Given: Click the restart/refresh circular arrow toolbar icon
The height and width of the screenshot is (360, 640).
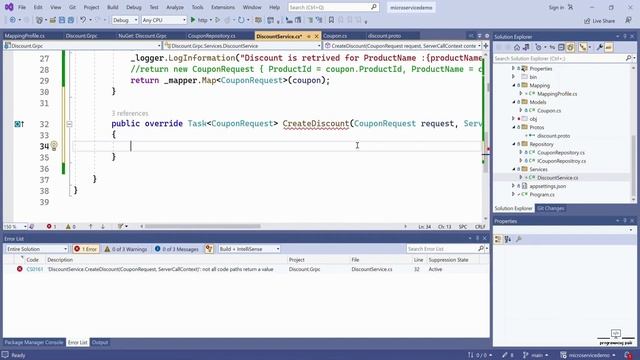Looking at the screenshot, I should coord(241,20).
